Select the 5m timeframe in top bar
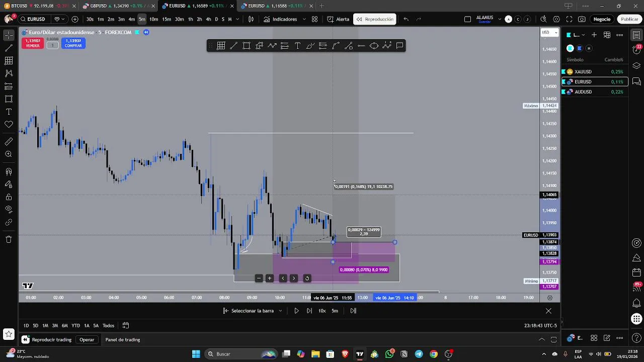This screenshot has width=644, height=362. click(142, 19)
